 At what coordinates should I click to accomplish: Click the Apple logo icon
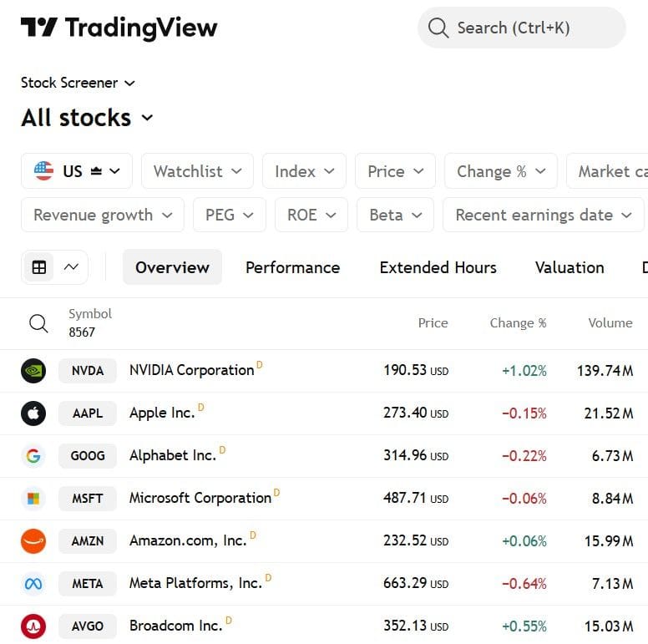tap(33, 413)
